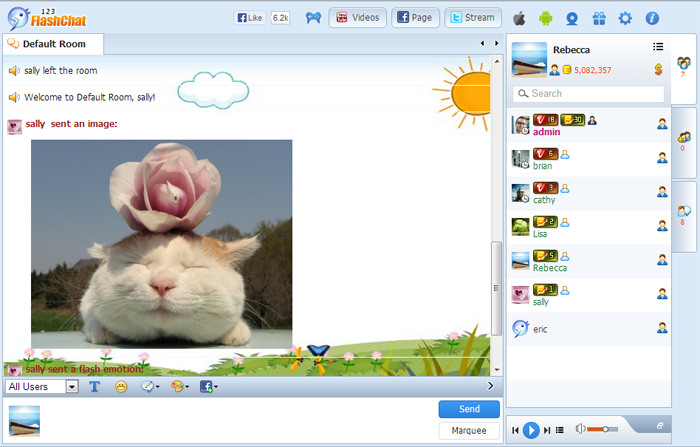Click the Apple iOS app icon
Screen dimensions: 700x447
tap(519, 18)
